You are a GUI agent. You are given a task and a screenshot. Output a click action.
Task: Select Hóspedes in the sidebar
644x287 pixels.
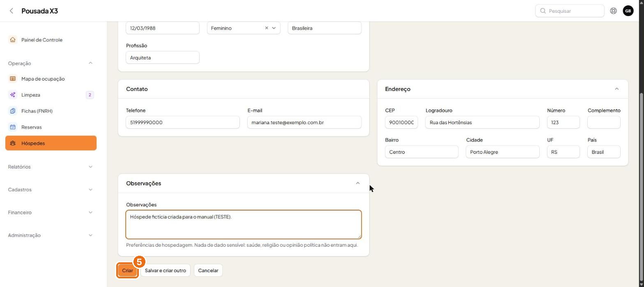(51, 143)
